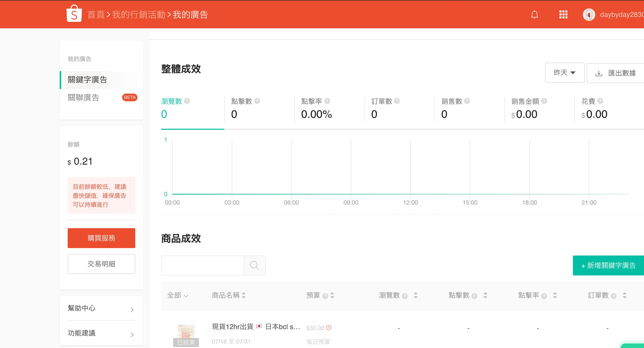644x348 pixels.
Task: Click 新增關鍵字廣告 button
Action: (608, 265)
